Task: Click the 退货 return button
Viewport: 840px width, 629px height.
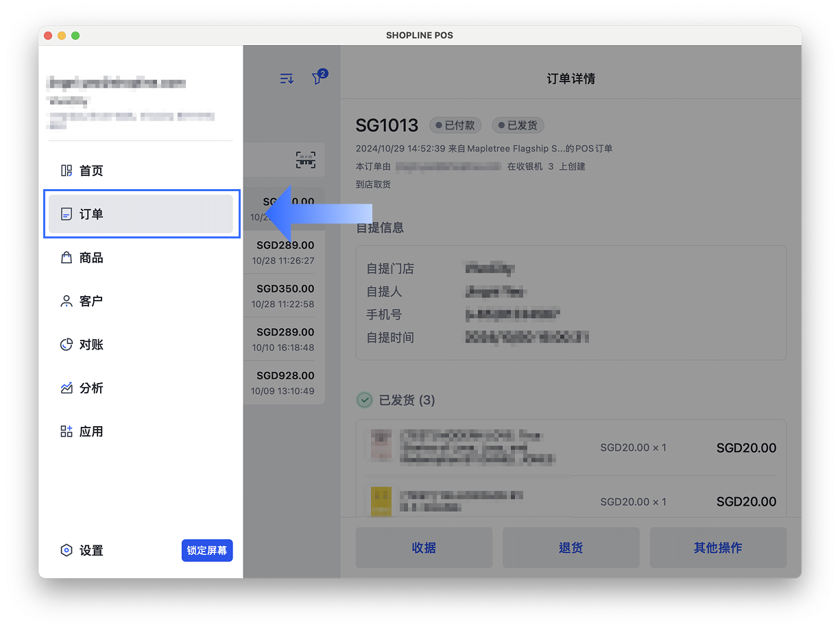Action: coord(571,547)
